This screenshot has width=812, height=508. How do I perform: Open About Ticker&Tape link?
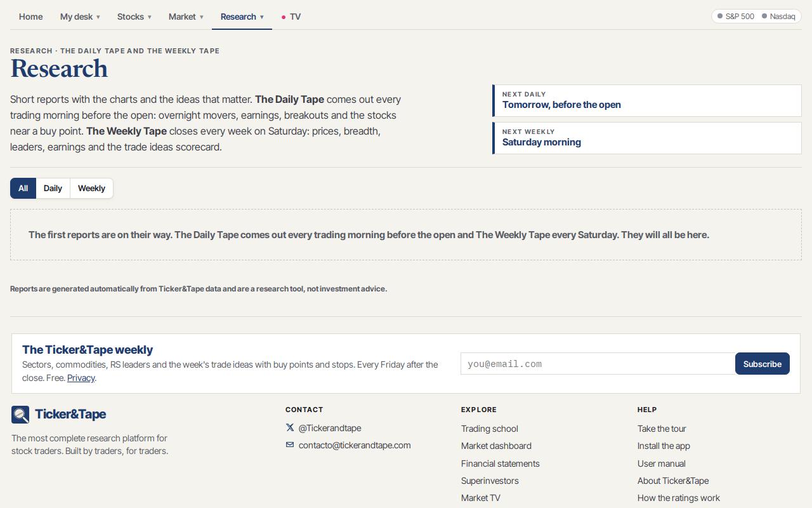point(673,481)
